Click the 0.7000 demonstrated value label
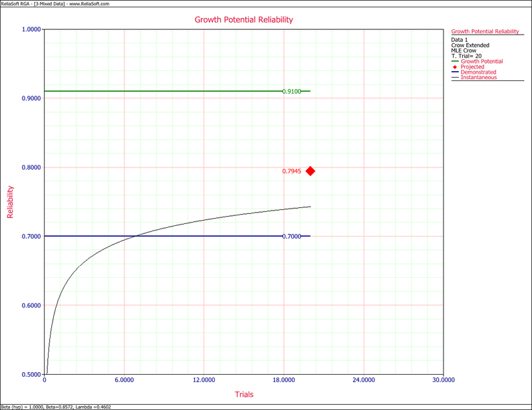Screen dimensions: 532x410 tap(291, 237)
